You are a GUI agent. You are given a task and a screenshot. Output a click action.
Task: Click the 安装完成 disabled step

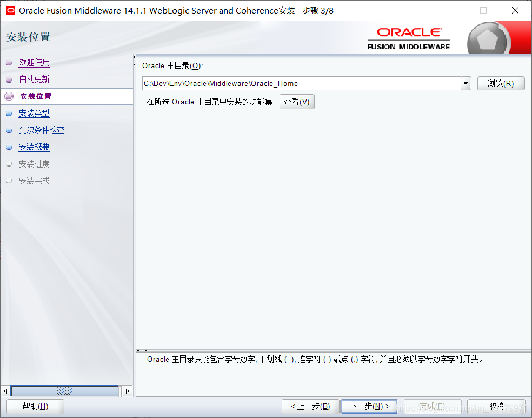tap(34, 181)
